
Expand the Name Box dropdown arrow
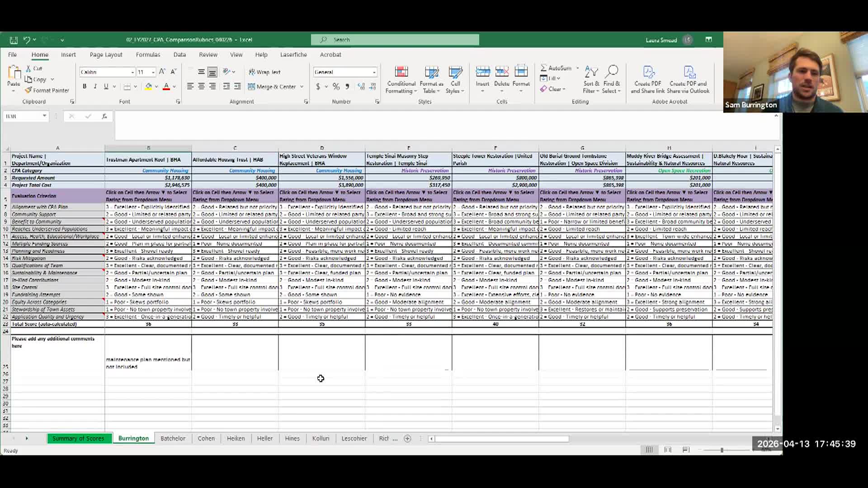[44, 116]
